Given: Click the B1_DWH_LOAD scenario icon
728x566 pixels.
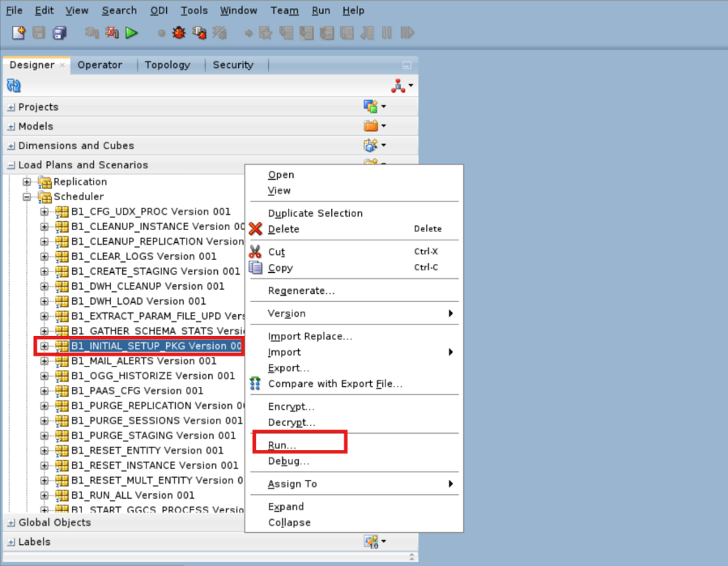Looking at the screenshot, I should click(x=62, y=301).
